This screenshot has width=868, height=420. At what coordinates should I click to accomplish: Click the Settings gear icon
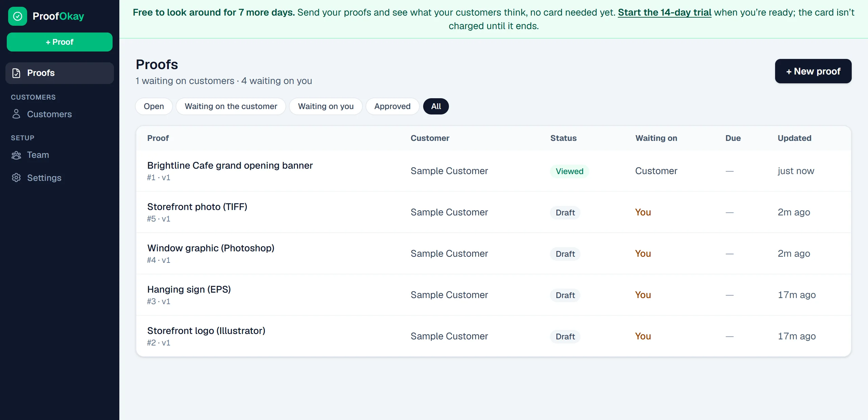click(16, 178)
